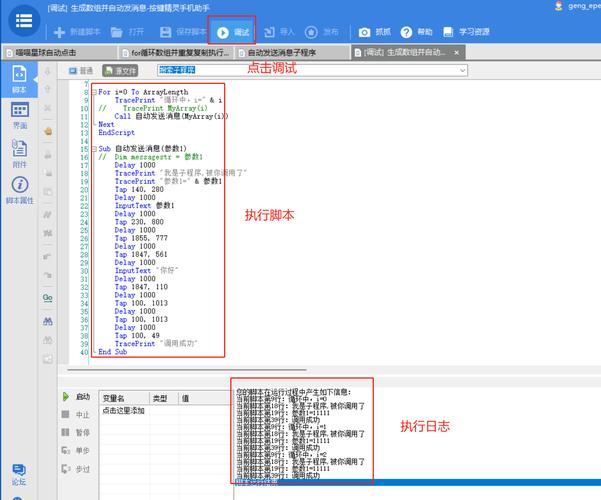The width and height of the screenshot is (601, 500).
Task: Open the 界面 (interface) sidebar panel
Action: (x=20, y=116)
